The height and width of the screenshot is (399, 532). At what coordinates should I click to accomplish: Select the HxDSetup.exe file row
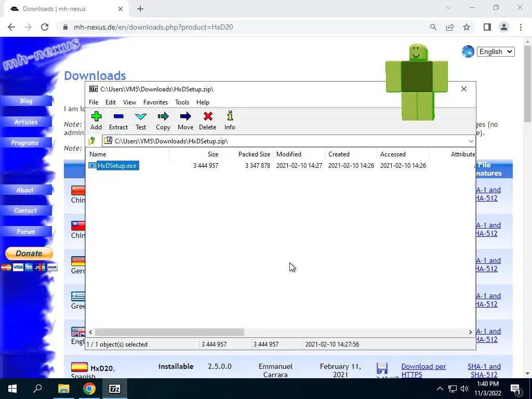click(x=280, y=166)
